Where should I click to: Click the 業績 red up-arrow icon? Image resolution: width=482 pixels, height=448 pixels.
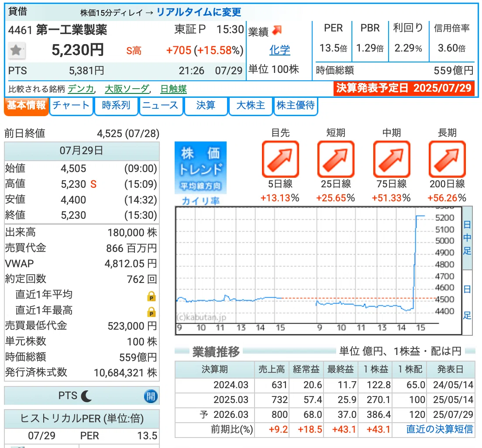tap(277, 30)
